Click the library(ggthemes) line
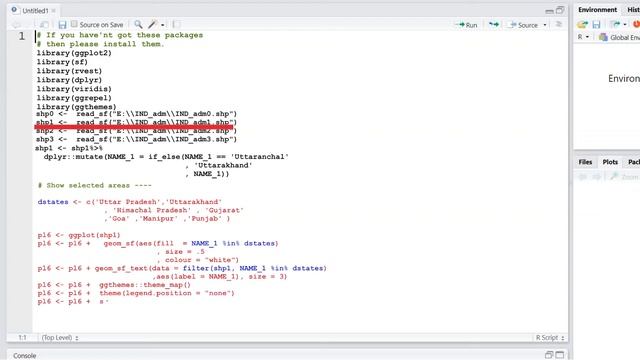The width and height of the screenshot is (640, 360). pyautogui.click(x=76, y=107)
